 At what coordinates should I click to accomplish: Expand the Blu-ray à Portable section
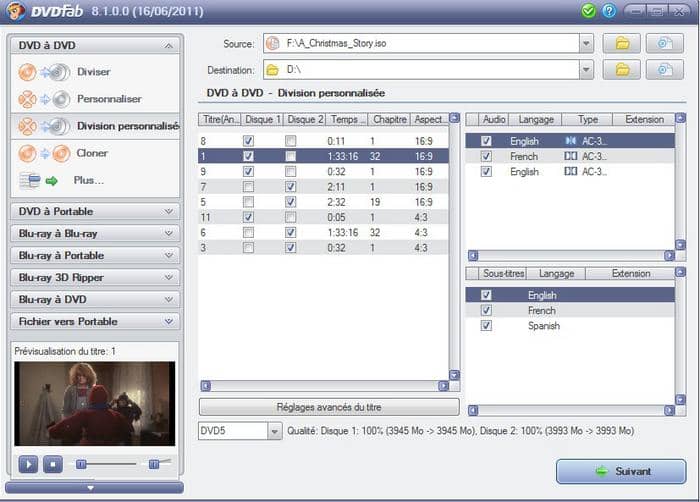tap(168, 255)
